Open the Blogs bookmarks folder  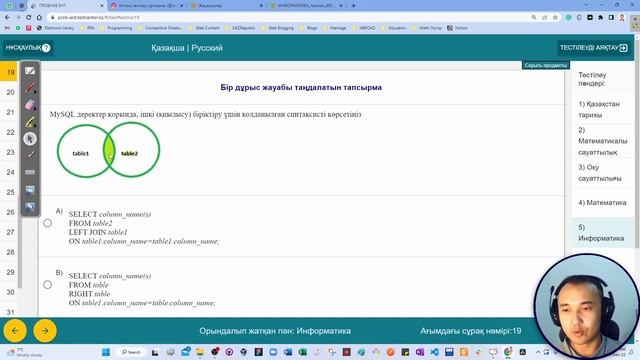[x=308, y=28]
